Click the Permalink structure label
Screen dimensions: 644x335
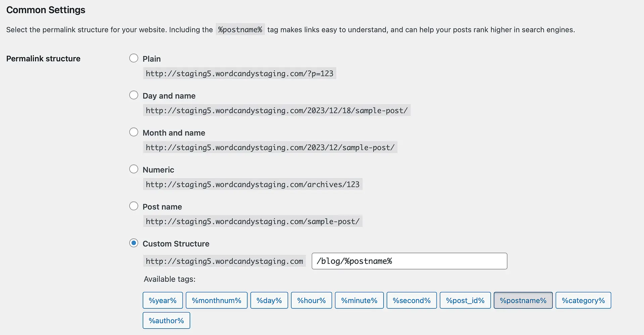43,58
